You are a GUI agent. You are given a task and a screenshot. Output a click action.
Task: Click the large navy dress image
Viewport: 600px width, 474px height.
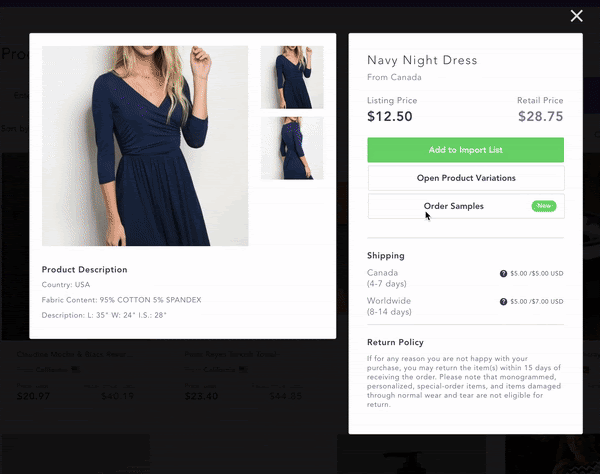coord(145,146)
